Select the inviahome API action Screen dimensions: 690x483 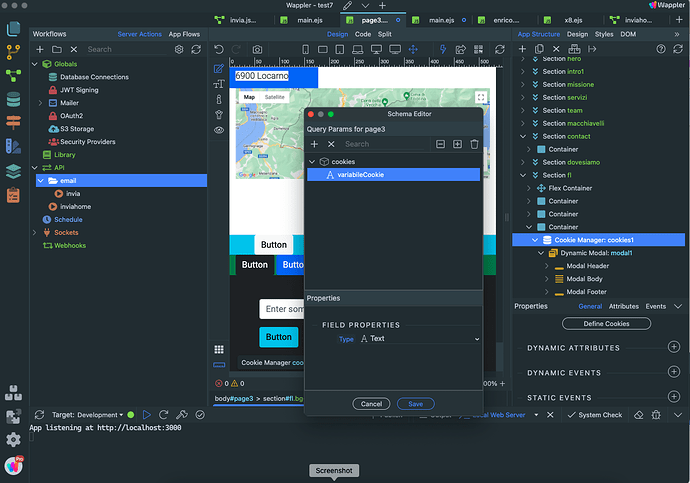[76, 207]
